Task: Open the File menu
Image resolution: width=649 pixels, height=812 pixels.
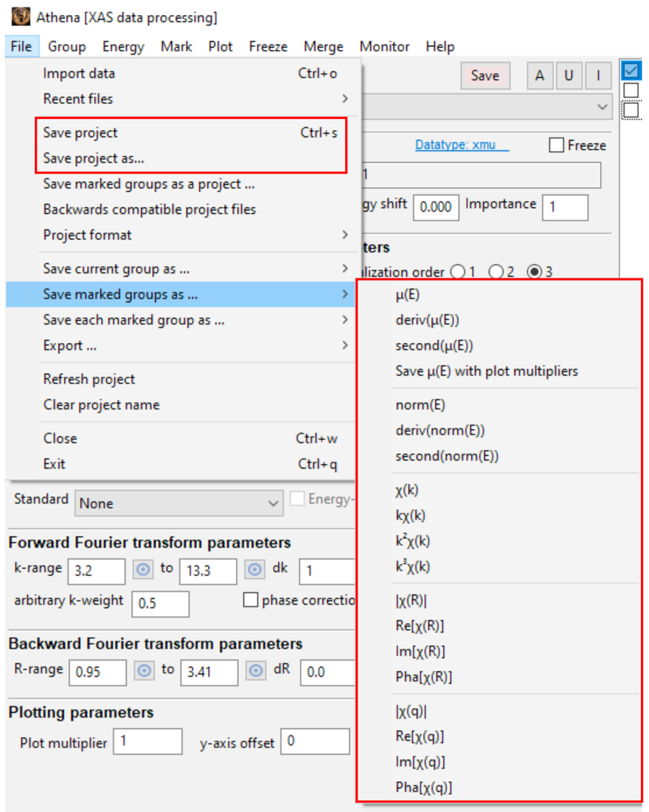Action: (x=21, y=46)
